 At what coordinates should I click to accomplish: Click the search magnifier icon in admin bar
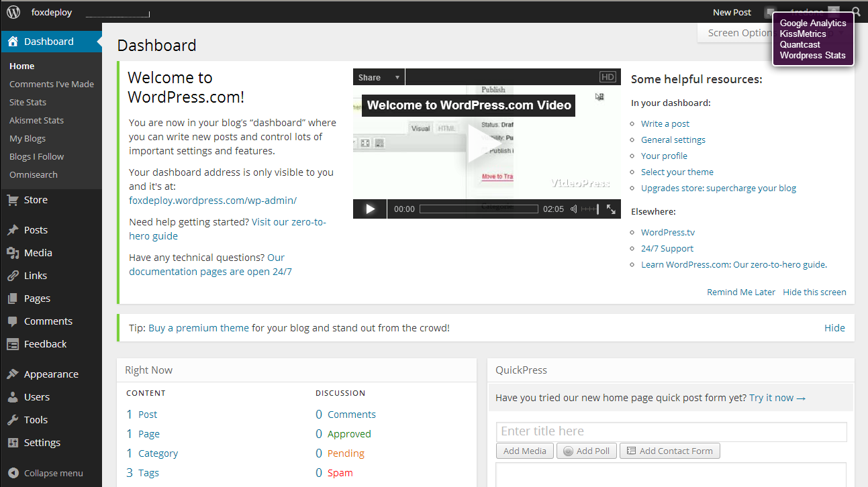coord(856,12)
